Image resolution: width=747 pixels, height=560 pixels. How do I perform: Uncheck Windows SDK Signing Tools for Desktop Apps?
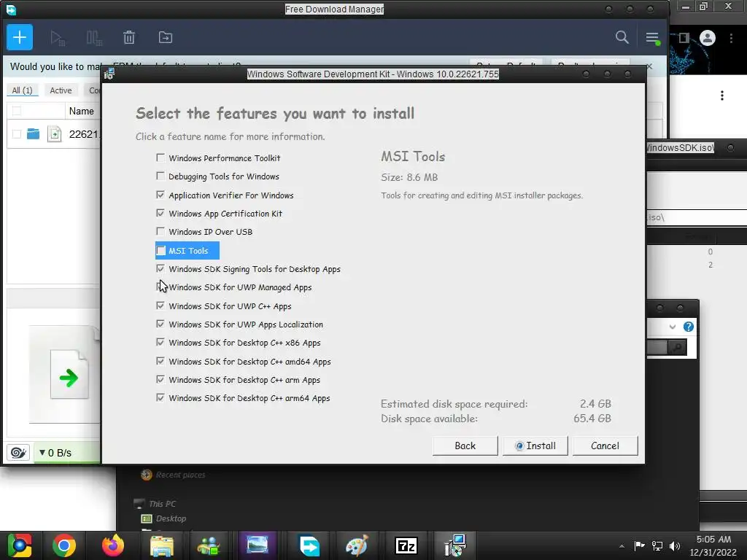[x=160, y=268]
